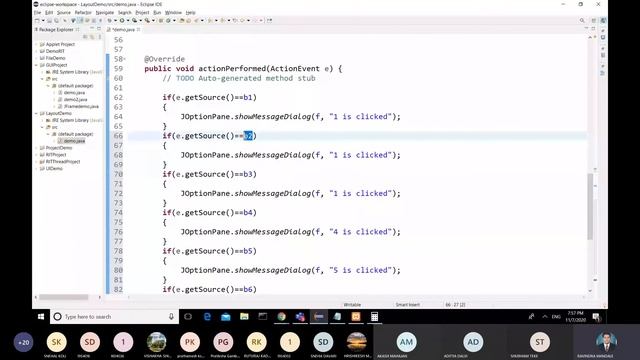The image size is (640, 360).
Task: Click the +20 participants overflow bubble
Action: (x=23, y=342)
